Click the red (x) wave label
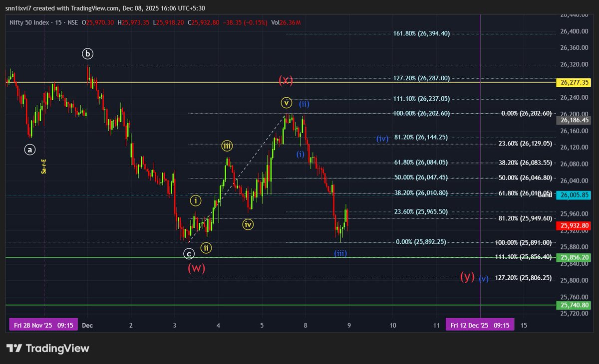The width and height of the screenshot is (599, 364). point(286,80)
